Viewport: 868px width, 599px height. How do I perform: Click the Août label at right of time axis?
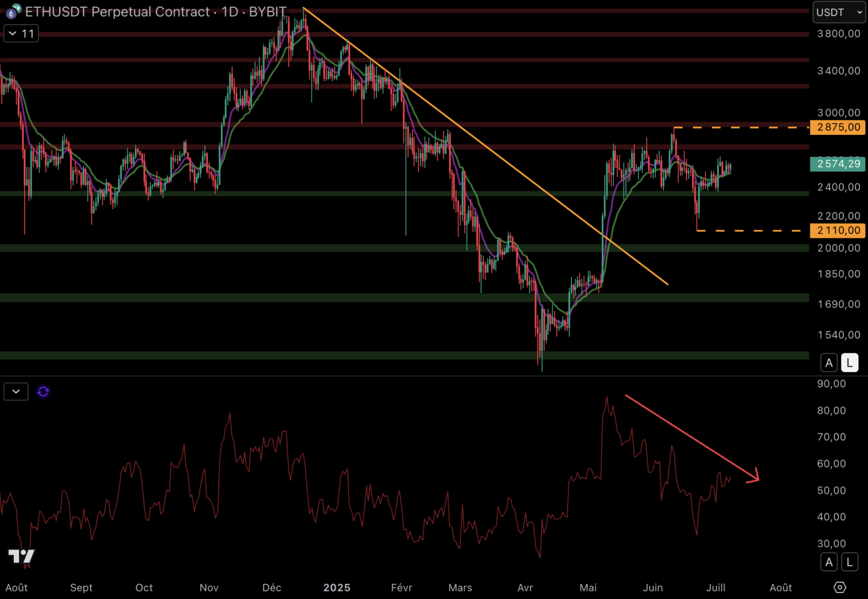pyautogui.click(x=781, y=587)
